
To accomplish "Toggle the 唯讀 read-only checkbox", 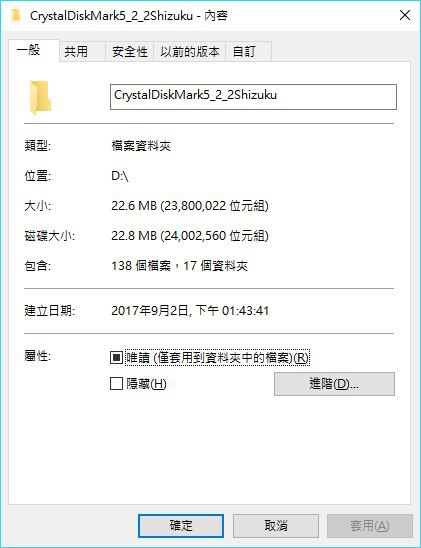I will pos(116,358).
